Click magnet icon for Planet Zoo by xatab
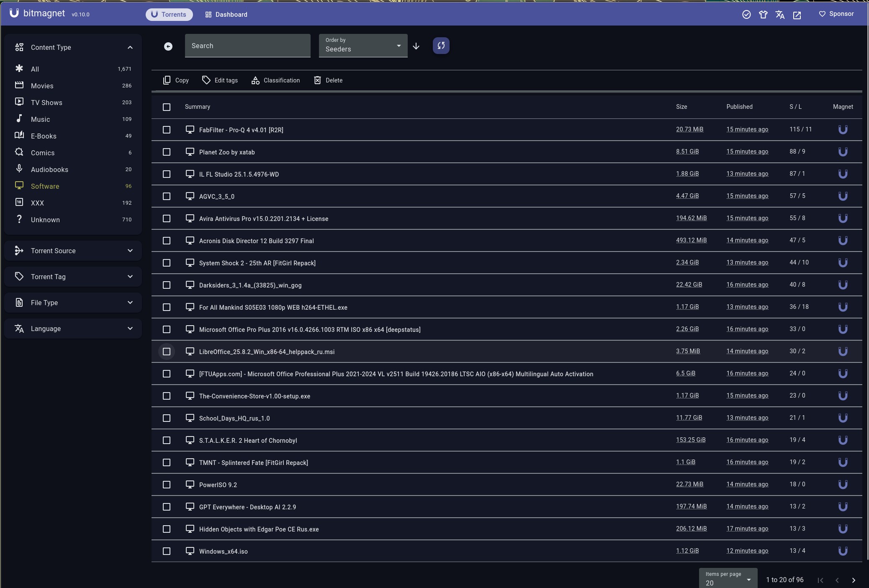The width and height of the screenshot is (869, 588). [x=843, y=151]
